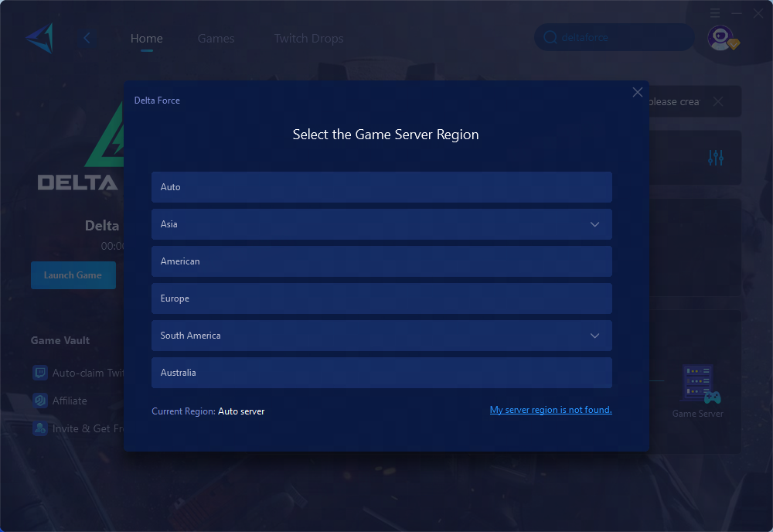Click the Affiliate label
This screenshot has width=773, height=532.
click(x=70, y=401)
